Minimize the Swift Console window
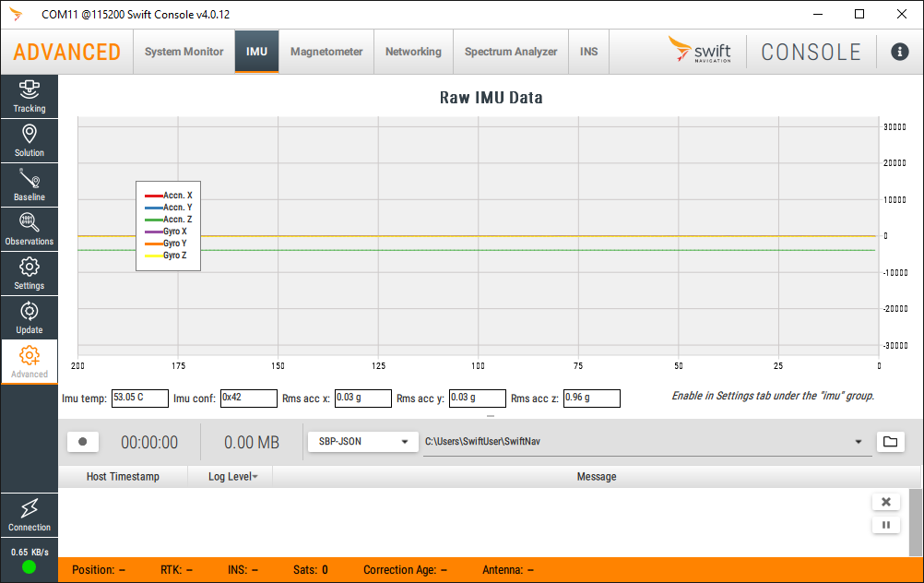This screenshot has height=583, width=924. tap(818, 14)
